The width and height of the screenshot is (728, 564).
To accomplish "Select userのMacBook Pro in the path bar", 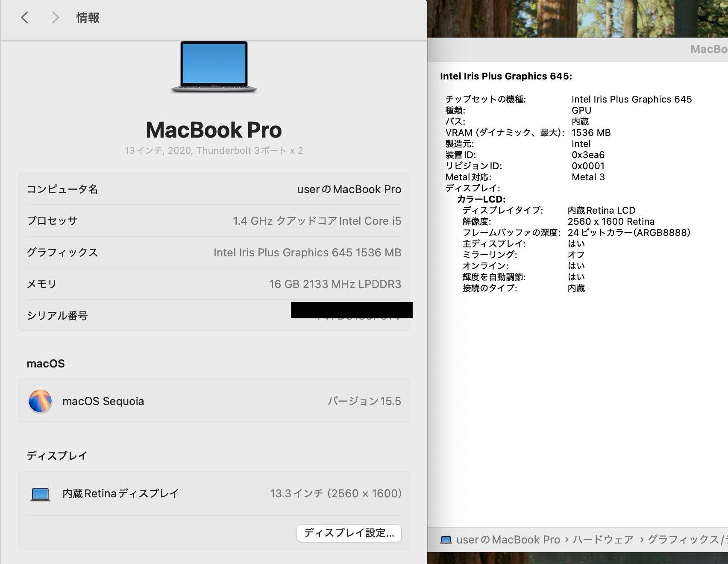I will tap(508, 540).
